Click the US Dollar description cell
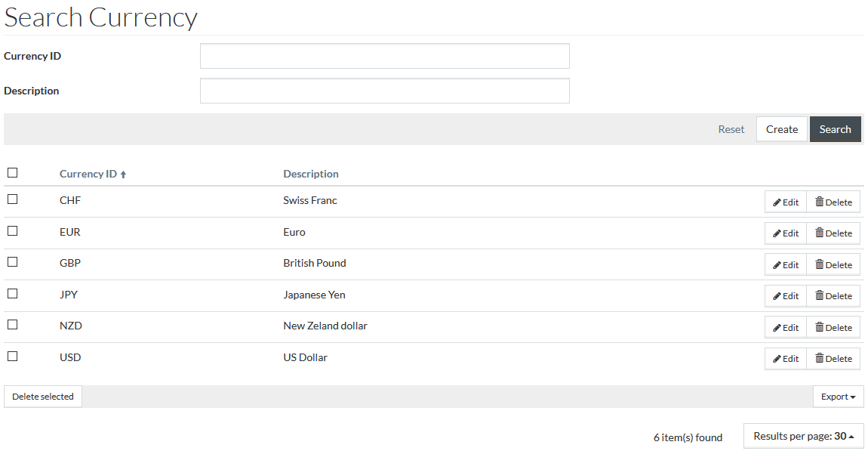Viewport: 868px width, 451px height. tap(305, 357)
